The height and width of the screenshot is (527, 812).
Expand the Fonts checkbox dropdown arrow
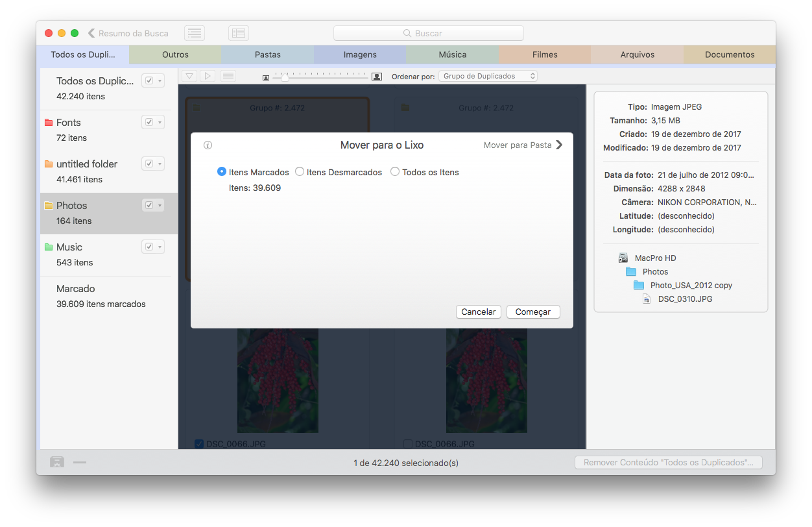[160, 123]
